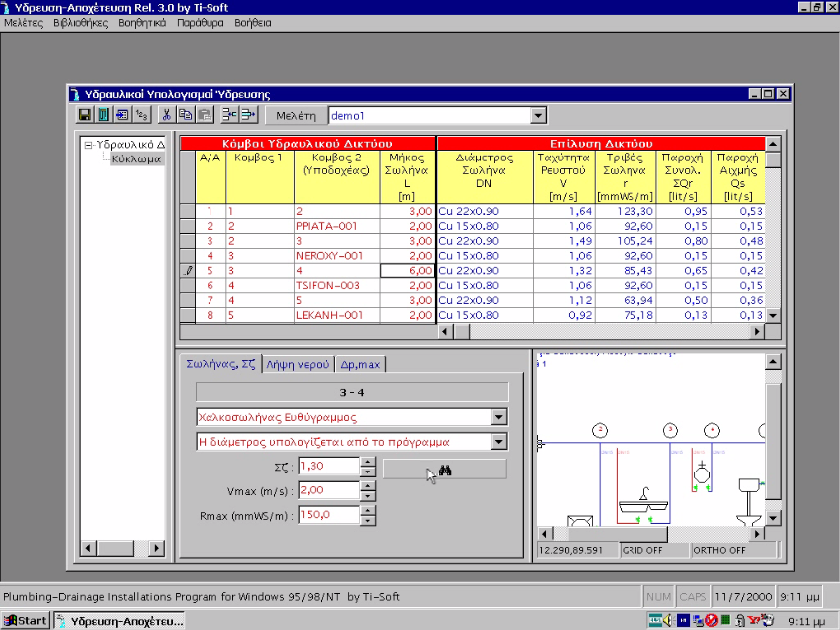The height and width of the screenshot is (630, 840).
Task: Cut selected row using scissors icon
Action: 167,114
